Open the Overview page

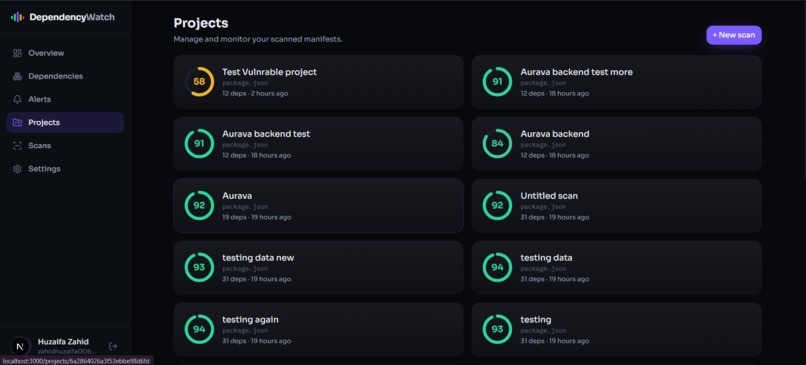pos(65,53)
